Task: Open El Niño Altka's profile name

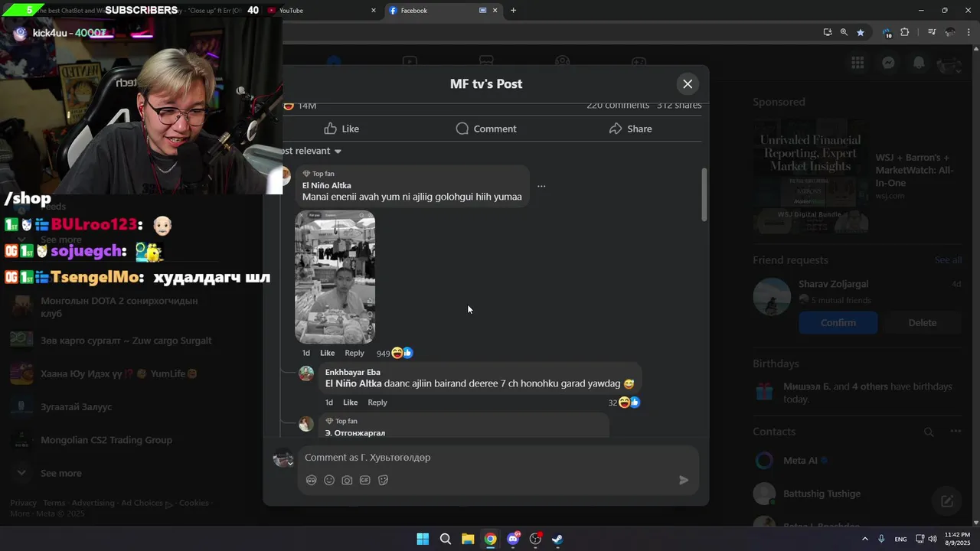Action: coord(326,185)
